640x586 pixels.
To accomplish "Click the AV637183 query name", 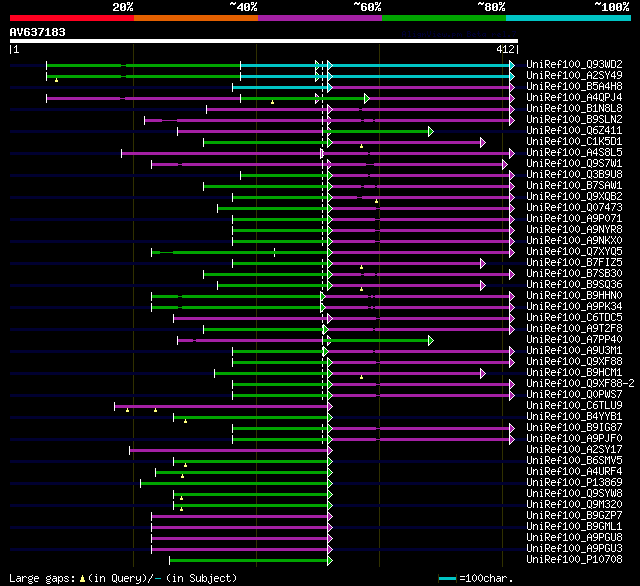I will (38, 32).
